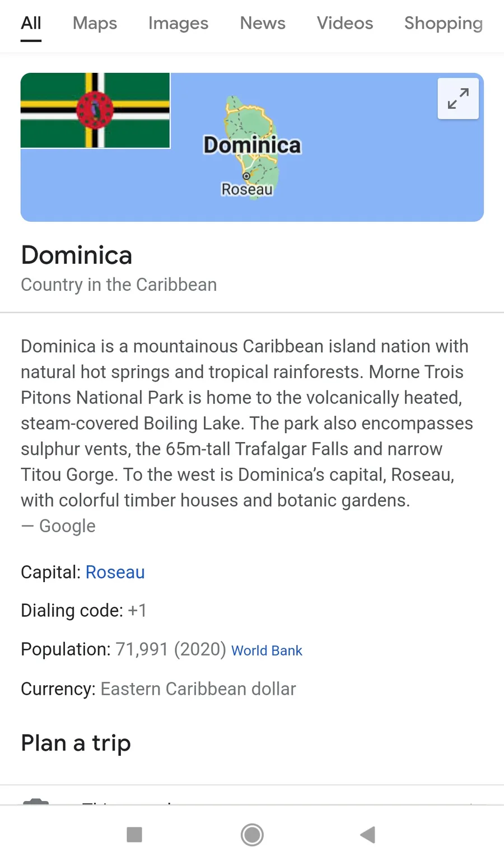The width and height of the screenshot is (504, 865).
Task: Tap the Dominica description paragraph
Action: point(246,423)
